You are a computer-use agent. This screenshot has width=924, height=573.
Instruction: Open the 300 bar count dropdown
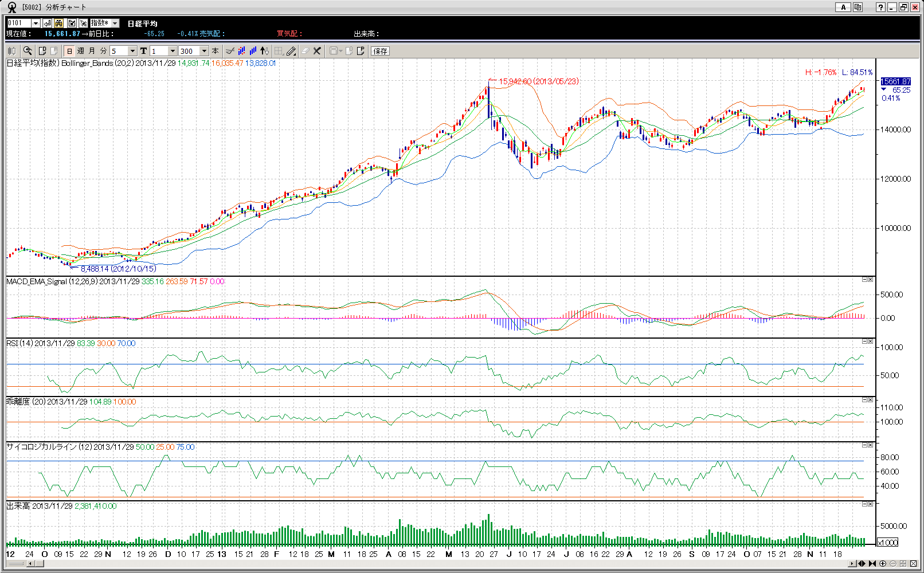[204, 51]
